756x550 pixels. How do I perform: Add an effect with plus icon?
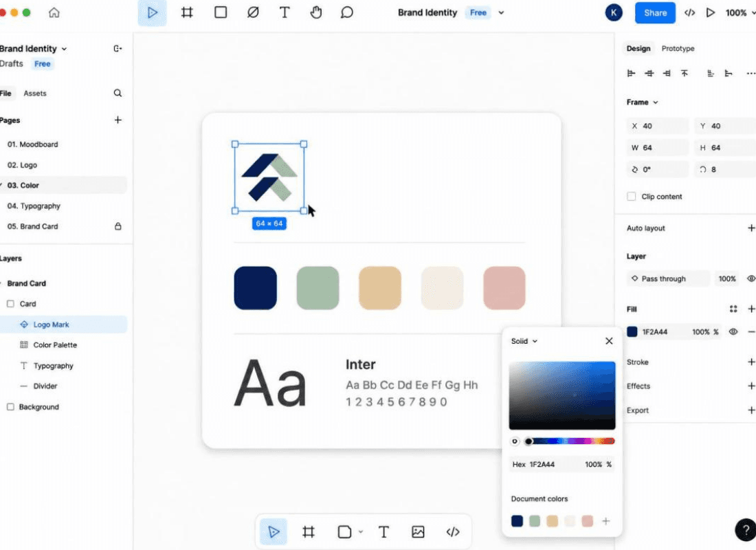click(751, 386)
